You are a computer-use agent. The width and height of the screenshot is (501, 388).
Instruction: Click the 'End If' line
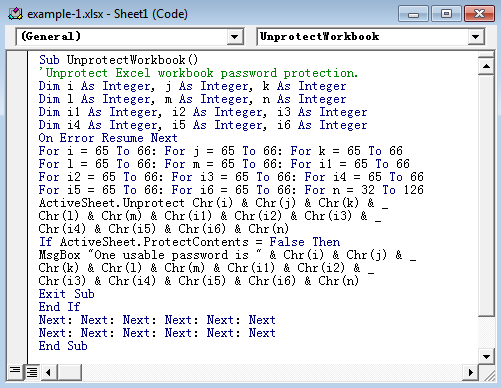pos(59,307)
